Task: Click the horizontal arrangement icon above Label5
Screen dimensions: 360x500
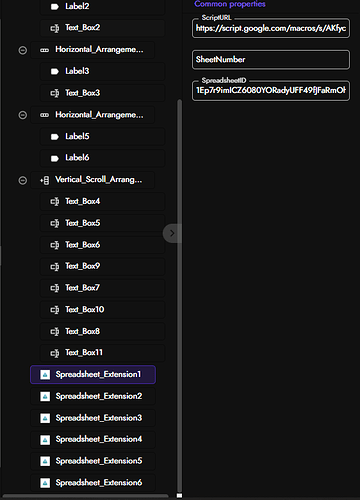Action: tap(45, 115)
